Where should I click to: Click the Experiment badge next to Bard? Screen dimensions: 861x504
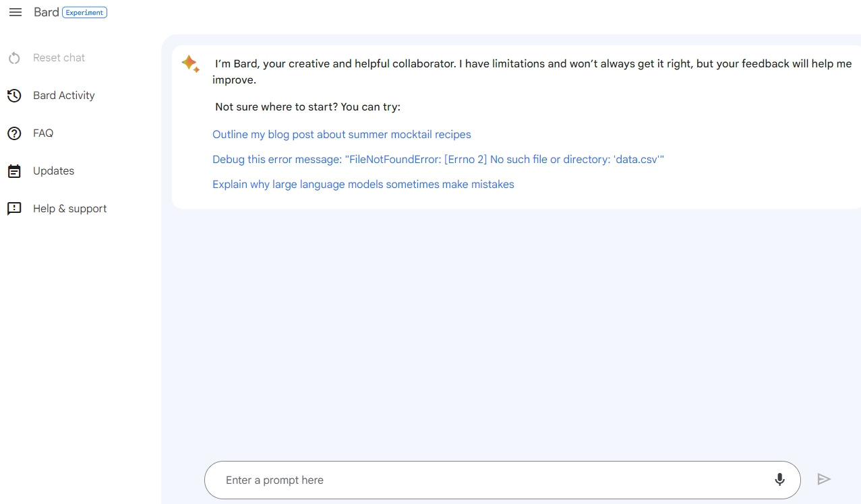click(x=84, y=13)
